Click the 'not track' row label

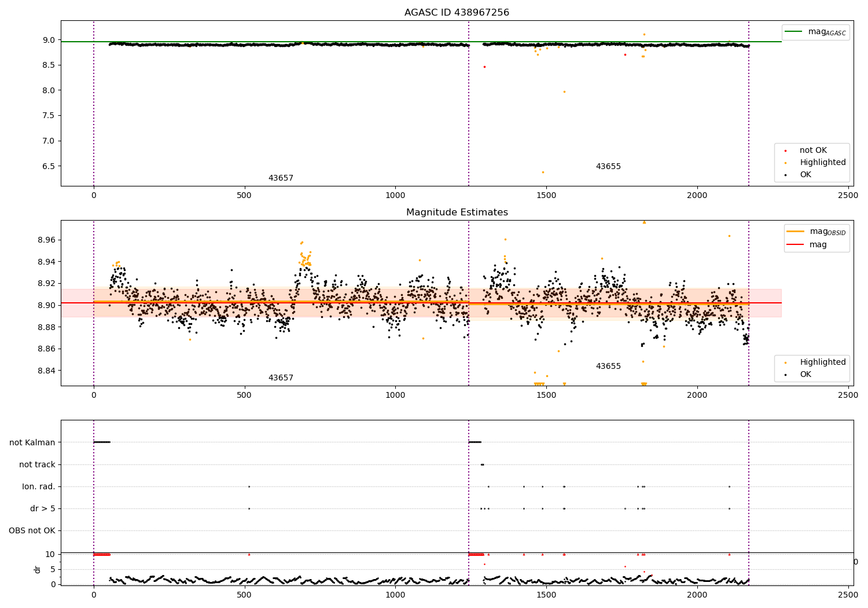click(x=37, y=464)
